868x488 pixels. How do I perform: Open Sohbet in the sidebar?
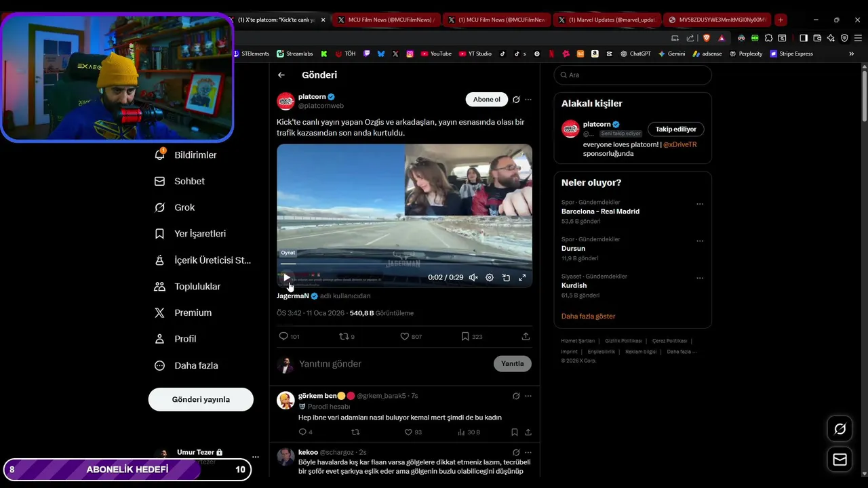pos(180,182)
